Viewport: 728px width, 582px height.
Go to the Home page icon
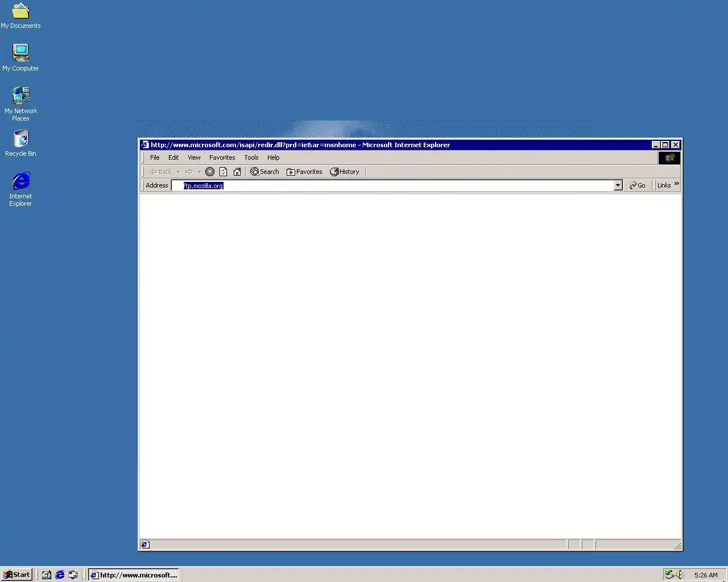point(237,172)
